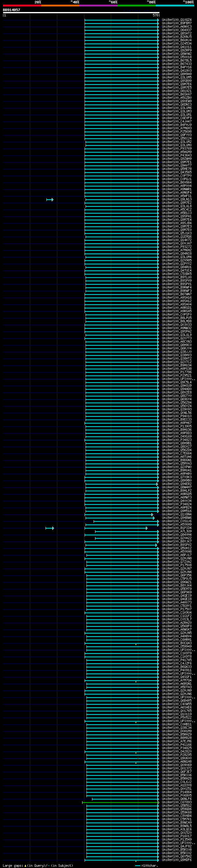Select UniRef100_C1K9U4 label
Viewport: 197px width, 868px height.
pyautogui.click(x=177, y=612)
